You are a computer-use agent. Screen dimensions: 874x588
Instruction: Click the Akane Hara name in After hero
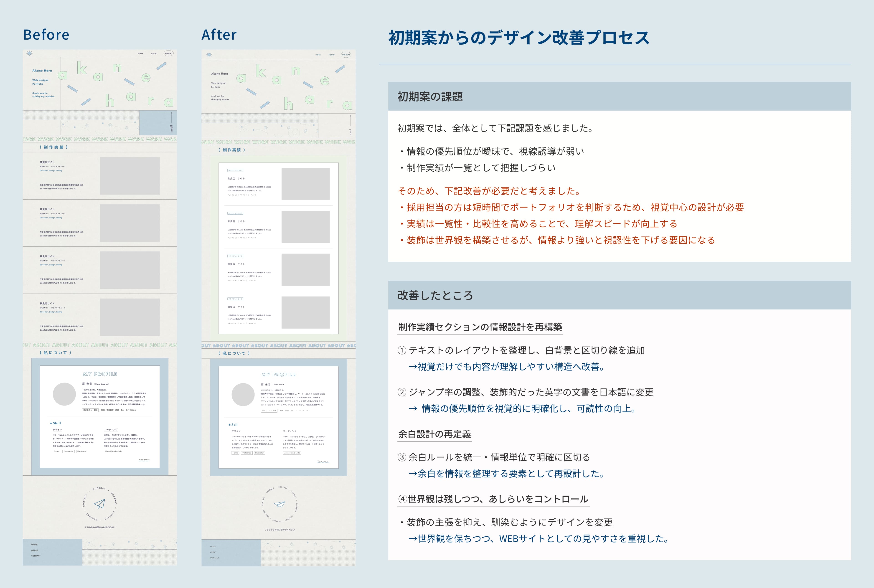point(219,73)
